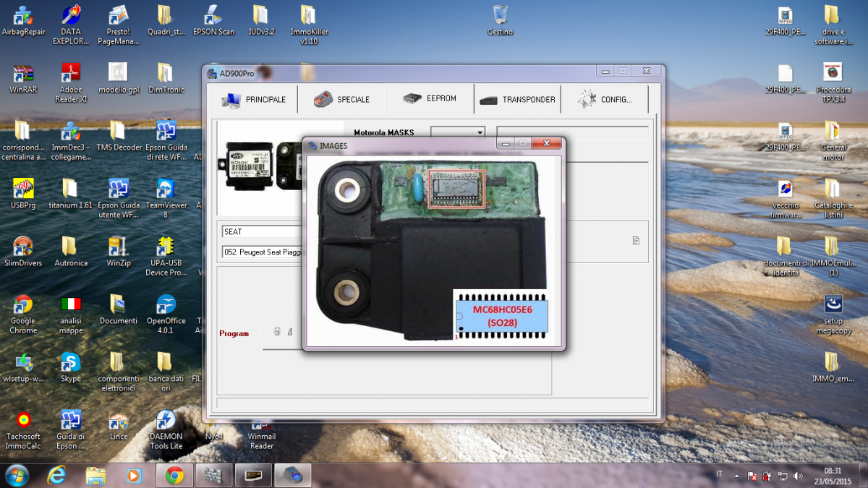Screen dimensions: 868x488
Task: Launch WinRAR from desktop
Action: [x=24, y=79]
